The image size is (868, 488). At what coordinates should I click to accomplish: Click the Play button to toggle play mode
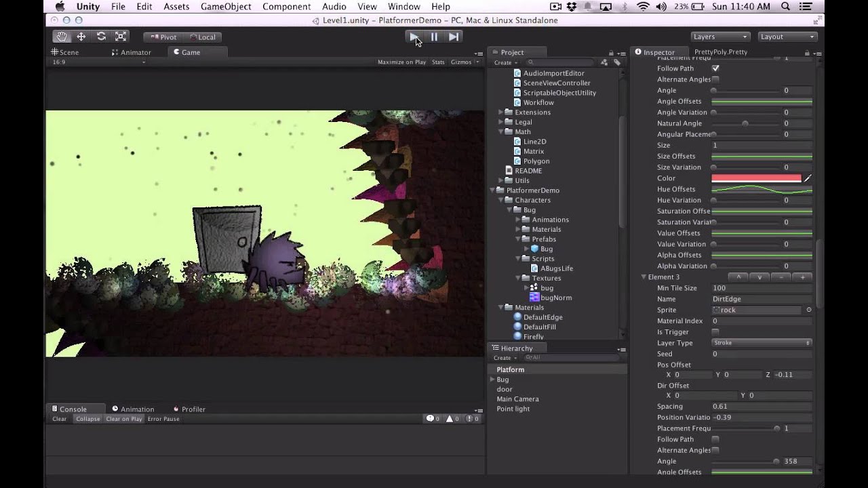point(414,37)
